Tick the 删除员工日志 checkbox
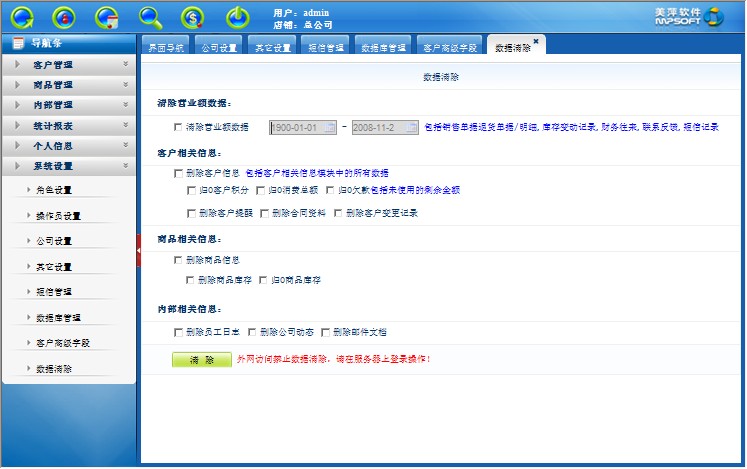The height and width of the screenshot is (469, 747). [178, 332]
